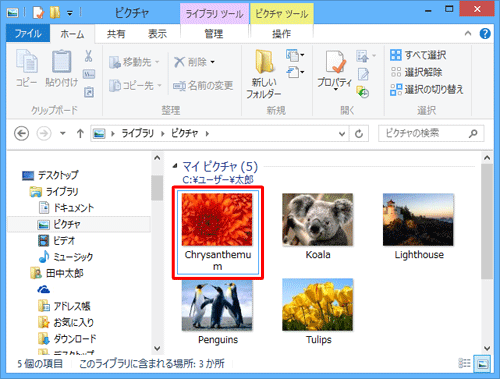
Task: Select the ホーム ribbon tab
Action: [x=72, y=34]
